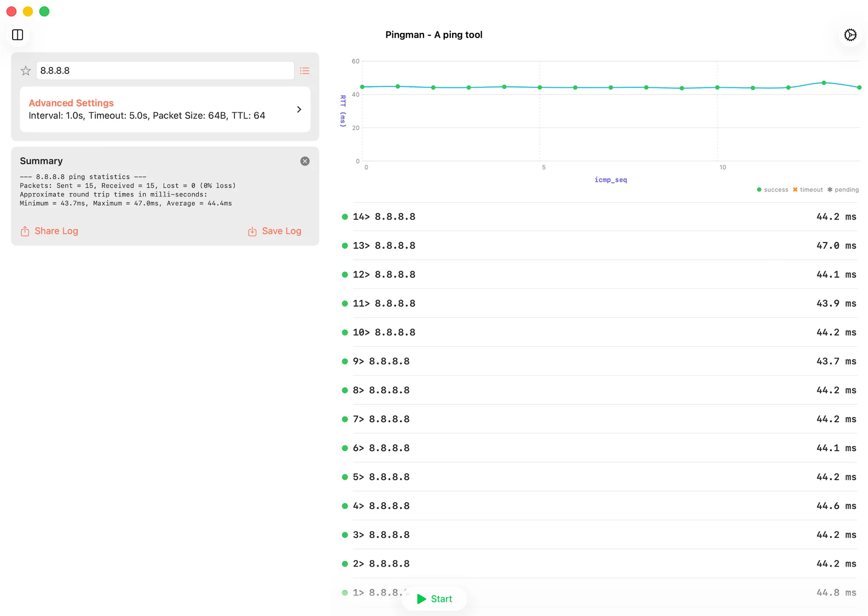The height and width of the screenshot is (616, 868).
Task: Click the 43.7 ms value
Action: [836, 361]
